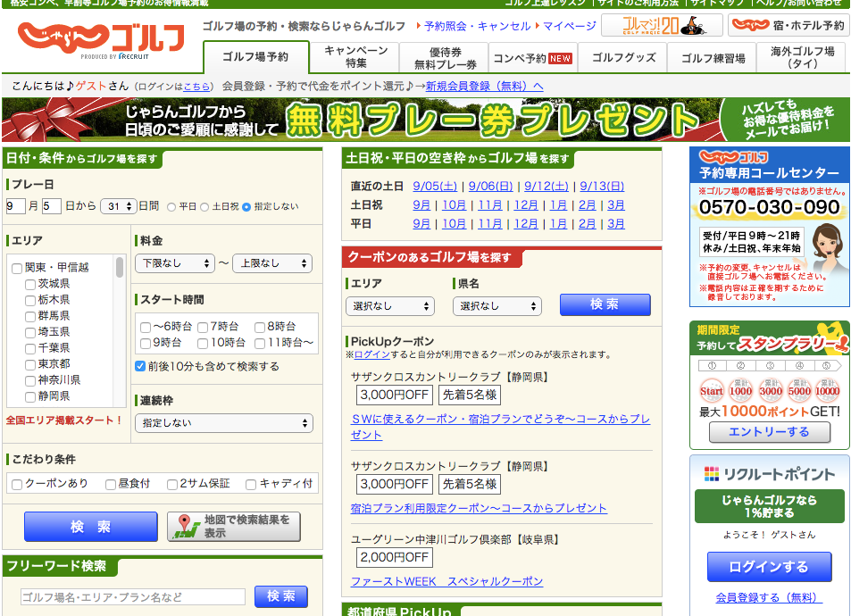Select the 平日 radio button
This screenshot has height=616, width=851.
171,207
